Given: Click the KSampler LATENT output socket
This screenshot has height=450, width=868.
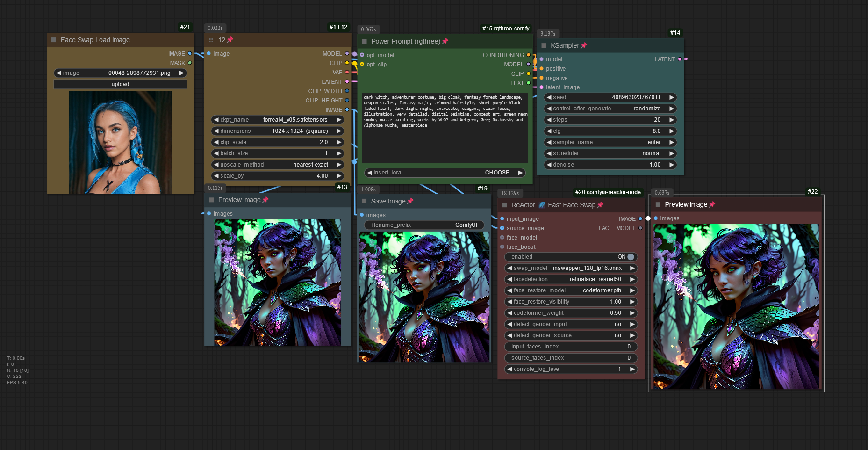Looking at the screenshot, I should coord(680,59).
